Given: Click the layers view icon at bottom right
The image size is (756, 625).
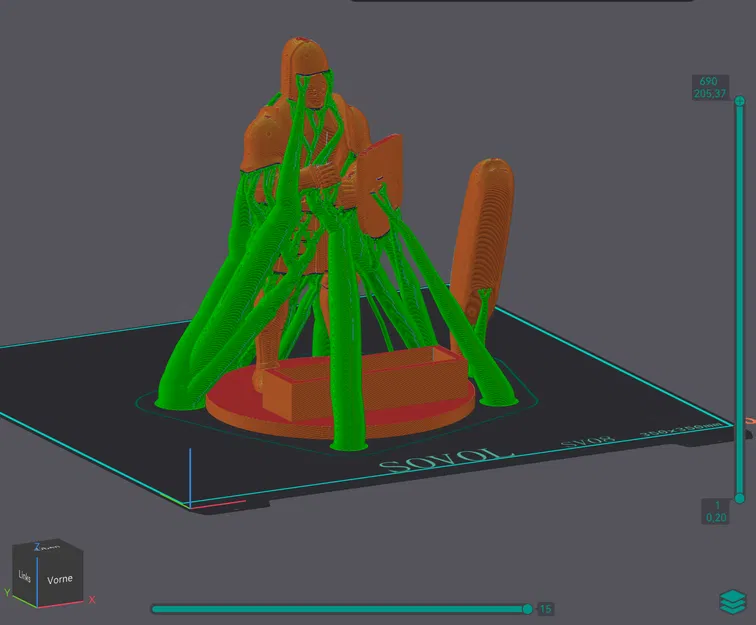Looking at the screenshot, I should [732, 601].
